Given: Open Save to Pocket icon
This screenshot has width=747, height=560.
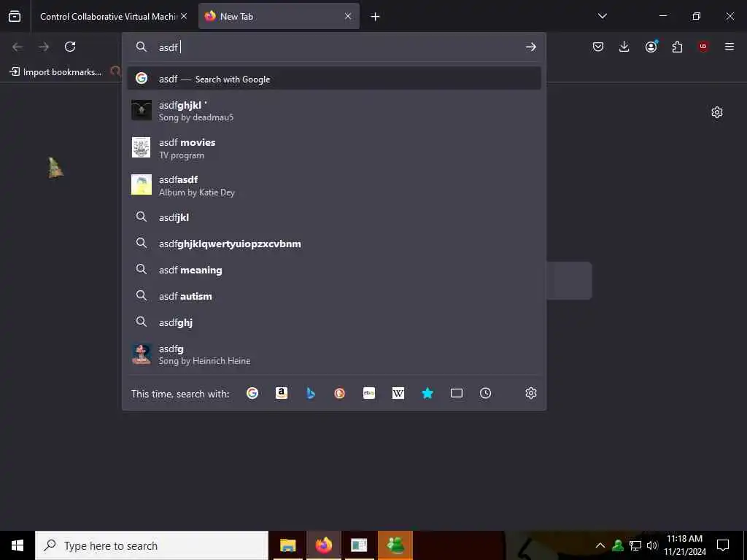Looking at the screenshot, I should [598, 47].
